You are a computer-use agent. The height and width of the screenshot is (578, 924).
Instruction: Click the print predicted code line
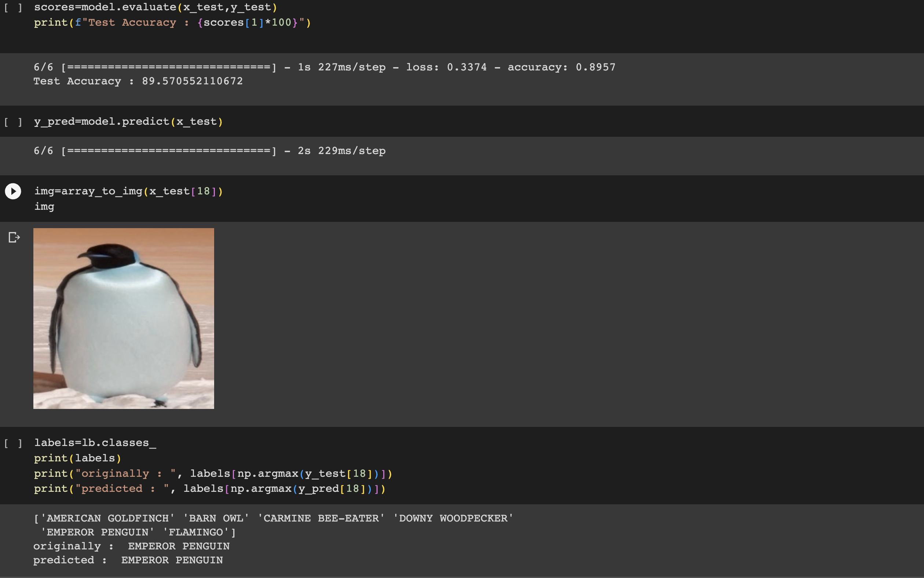[209, 489]
